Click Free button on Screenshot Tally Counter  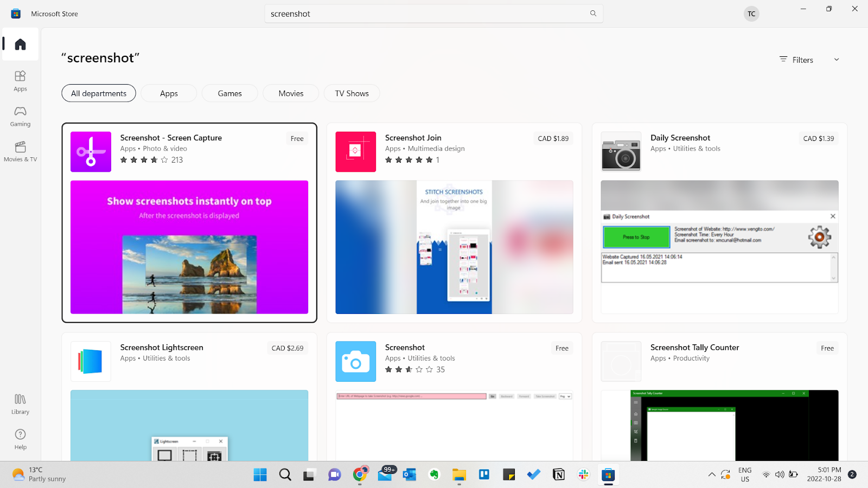[x=827, y=348]
